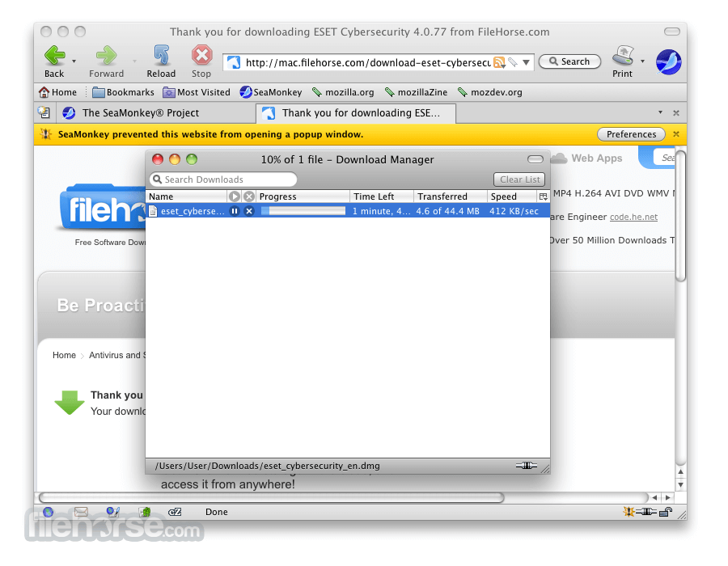
Task: Sort downloads by Name column
Action: click(187, 196)
